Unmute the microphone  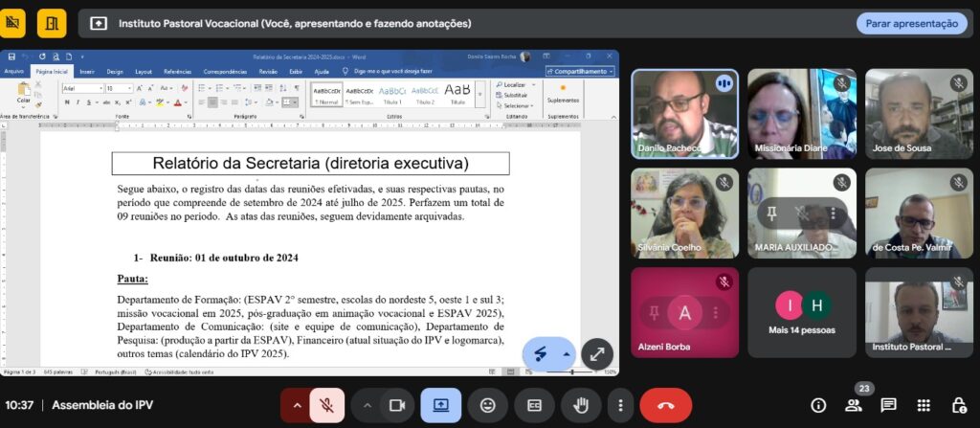tap(326, 405)
